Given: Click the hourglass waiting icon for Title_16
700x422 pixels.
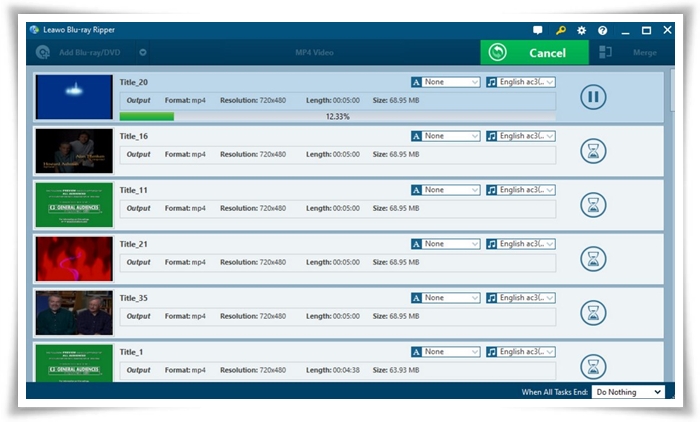Looking at the screenshot, I should click(x=593, y=151).
